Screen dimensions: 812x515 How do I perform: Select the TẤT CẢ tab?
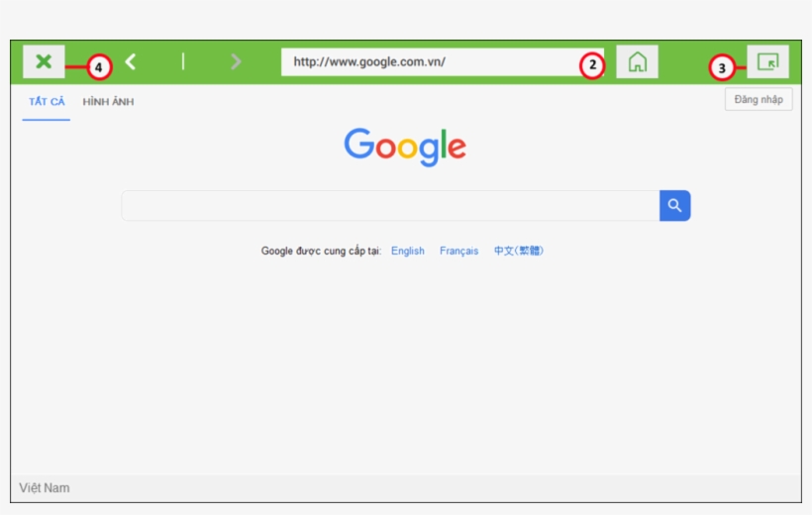click(47, 102)
